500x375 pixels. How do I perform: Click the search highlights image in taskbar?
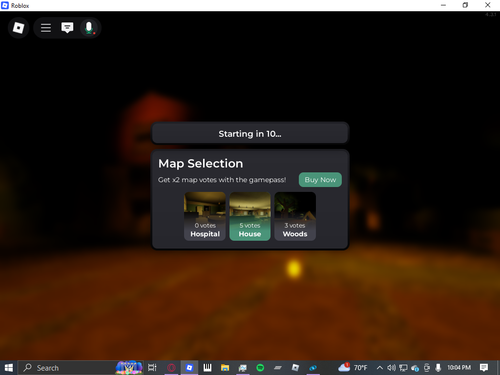[129, 368]
